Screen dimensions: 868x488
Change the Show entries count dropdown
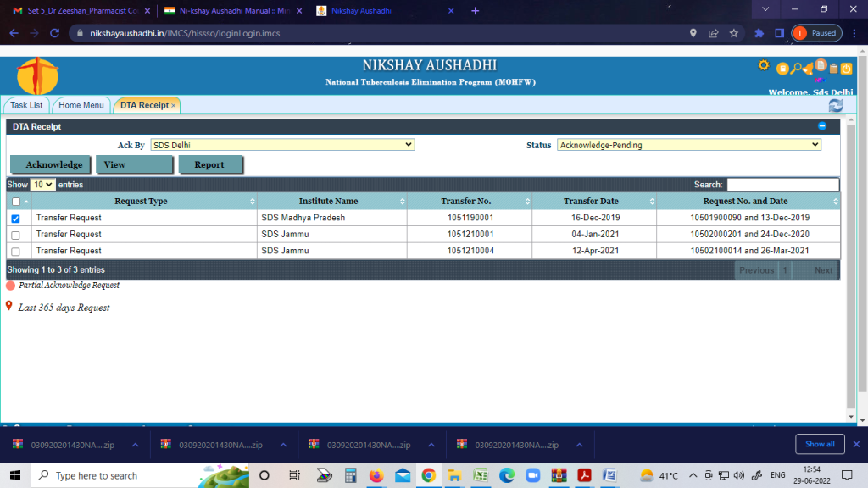tap(42, 184)
